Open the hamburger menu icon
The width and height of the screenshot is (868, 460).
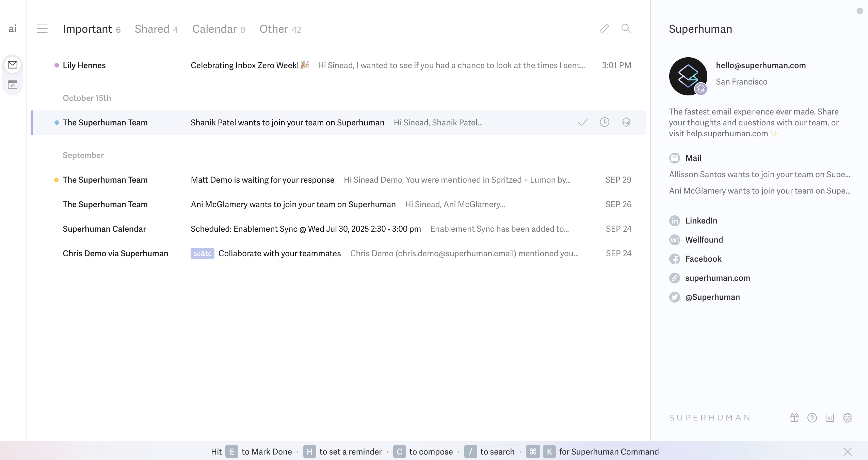[x=42, y=29]
